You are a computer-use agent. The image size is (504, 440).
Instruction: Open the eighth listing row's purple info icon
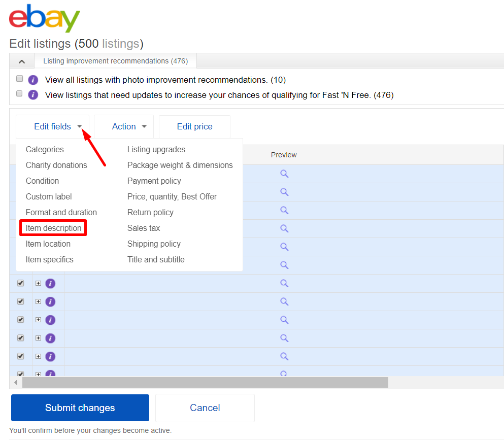pos(50,302)
